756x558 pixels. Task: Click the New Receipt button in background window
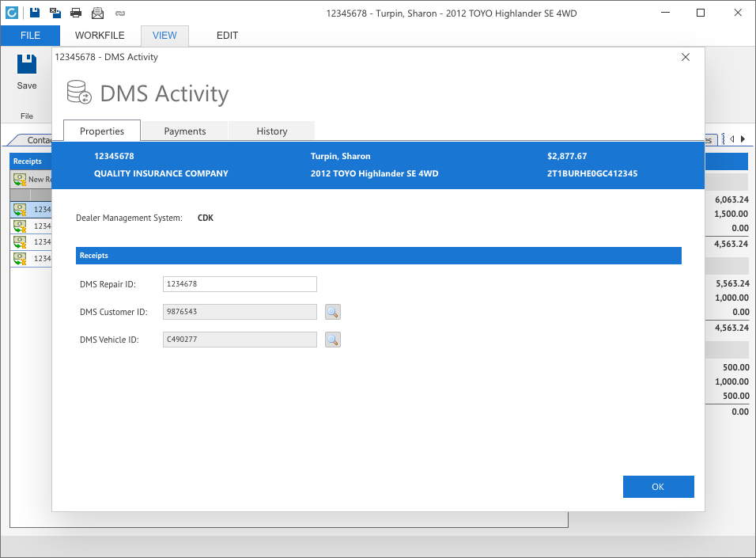pyautogui.click(x=32, y=179)
